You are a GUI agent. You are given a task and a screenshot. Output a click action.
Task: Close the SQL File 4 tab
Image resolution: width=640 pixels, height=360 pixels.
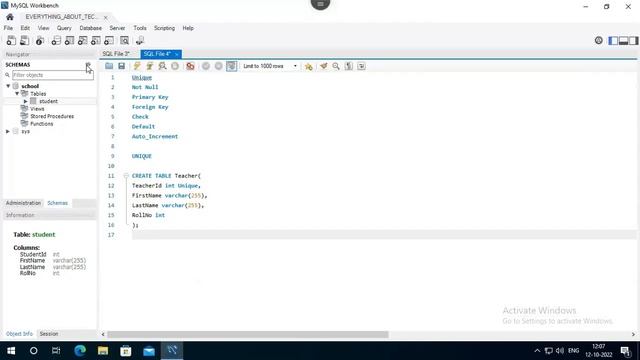click(176, 54)
